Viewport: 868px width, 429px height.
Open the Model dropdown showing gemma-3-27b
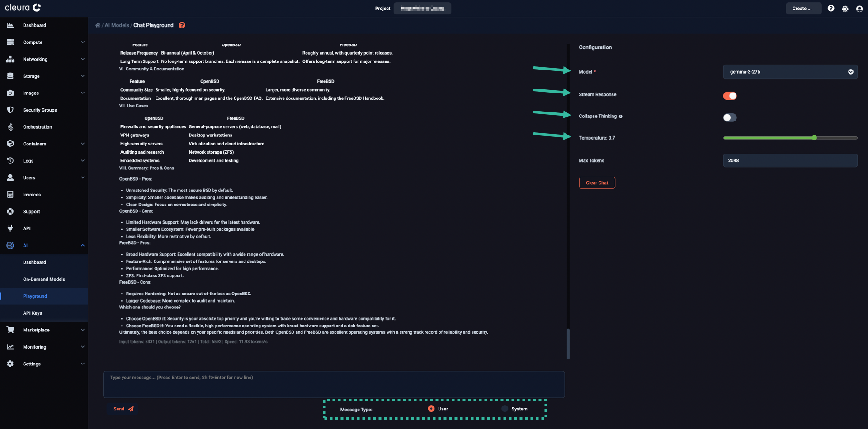tap(790, 72)
